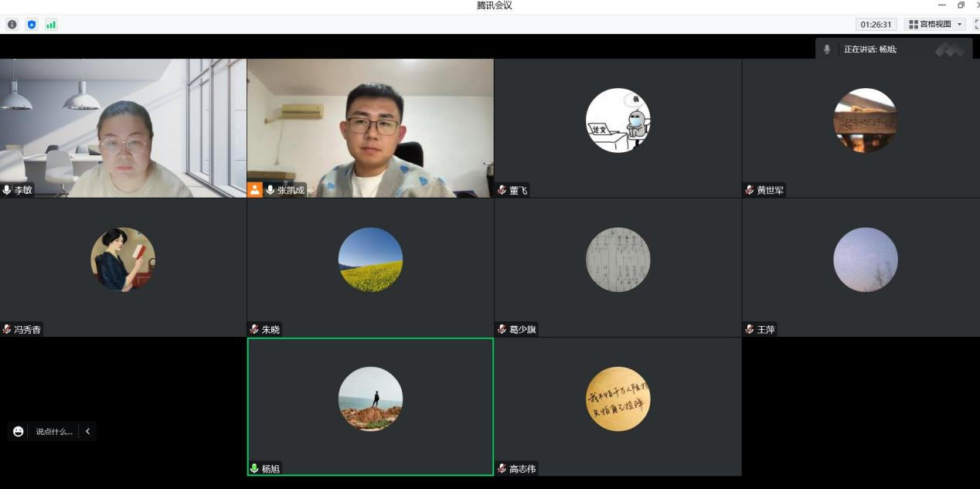Click the 正在讲话 speaker banner
Viewport: 980px width, 489px height.
coord(870,49)
